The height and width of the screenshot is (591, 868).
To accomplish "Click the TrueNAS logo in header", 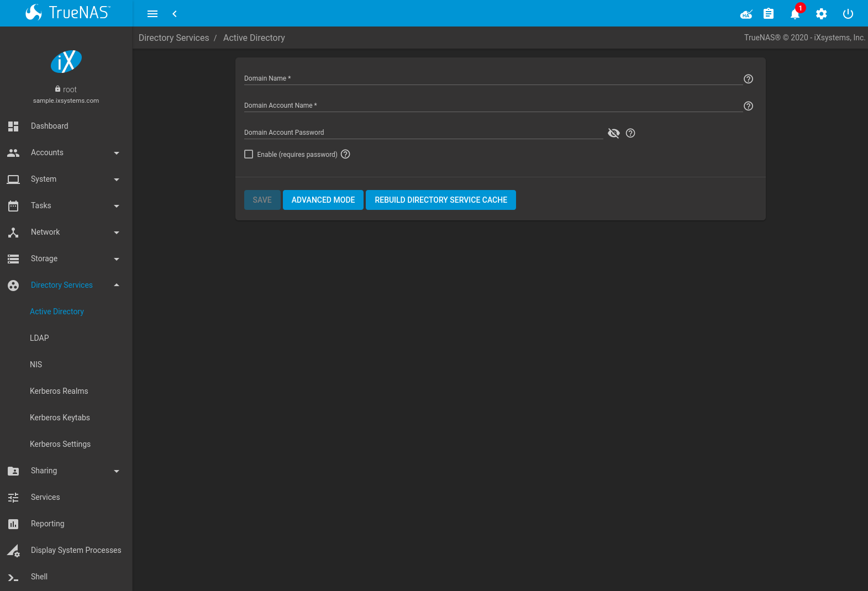I will point(67,13).
